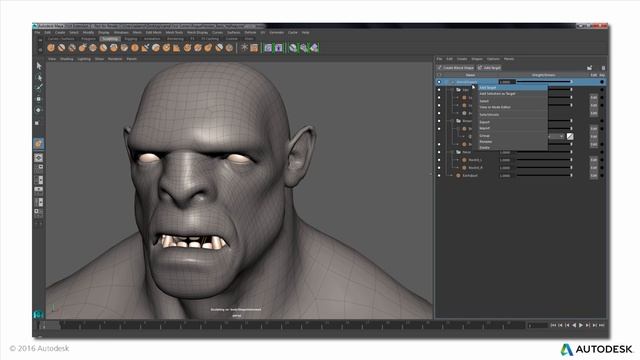Toggle the key dot on the selected deformer row
Image resolution: width=640 pixels, height=360 pixels.
point(602,82)
